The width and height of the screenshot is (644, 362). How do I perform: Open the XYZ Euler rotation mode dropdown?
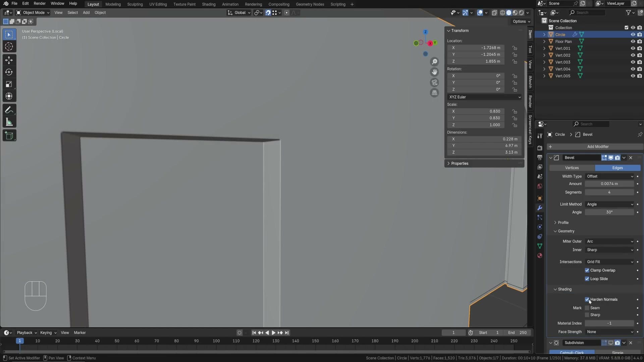pyautogui.click(x=484, y=97)
